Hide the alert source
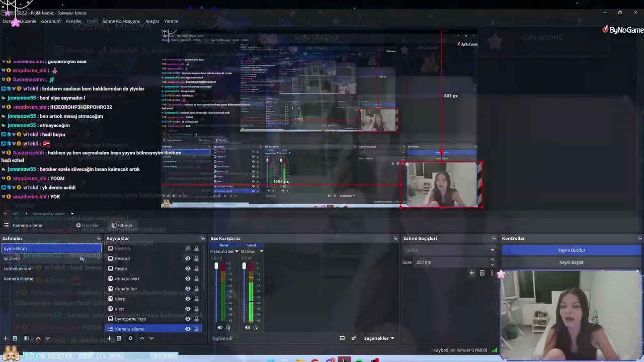The height and width of the screenshot is (362, 644). click(x=188, y=309)
